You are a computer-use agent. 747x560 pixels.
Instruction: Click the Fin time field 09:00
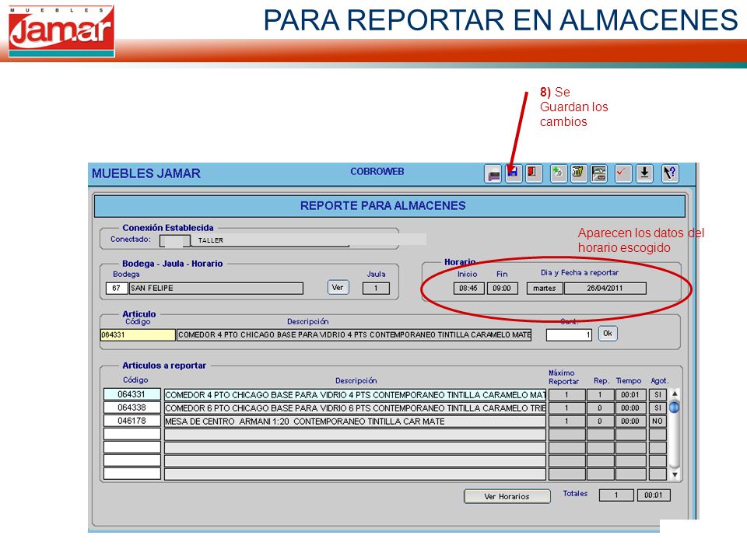(502, 288)
